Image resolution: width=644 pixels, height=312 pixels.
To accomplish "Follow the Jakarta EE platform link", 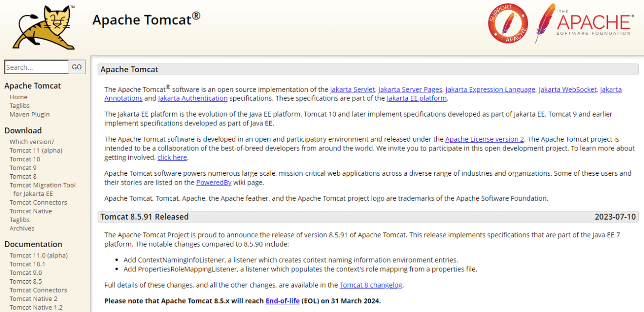I will point(417,98).
